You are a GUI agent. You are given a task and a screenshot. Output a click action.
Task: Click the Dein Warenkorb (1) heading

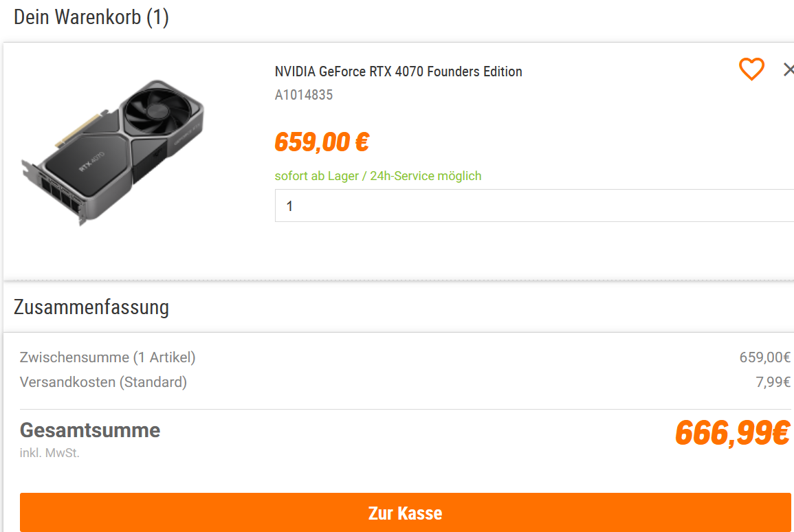91,17
